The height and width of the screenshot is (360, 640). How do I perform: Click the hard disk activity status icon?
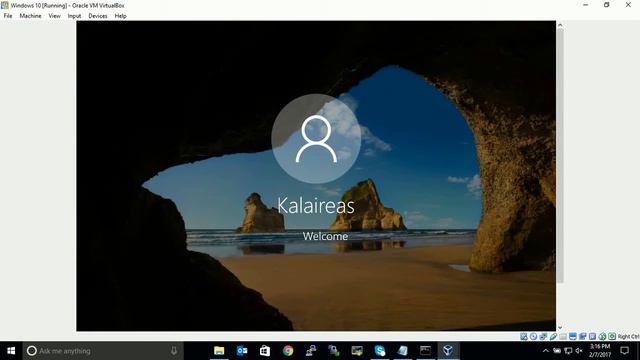click(x=524, y=336)
